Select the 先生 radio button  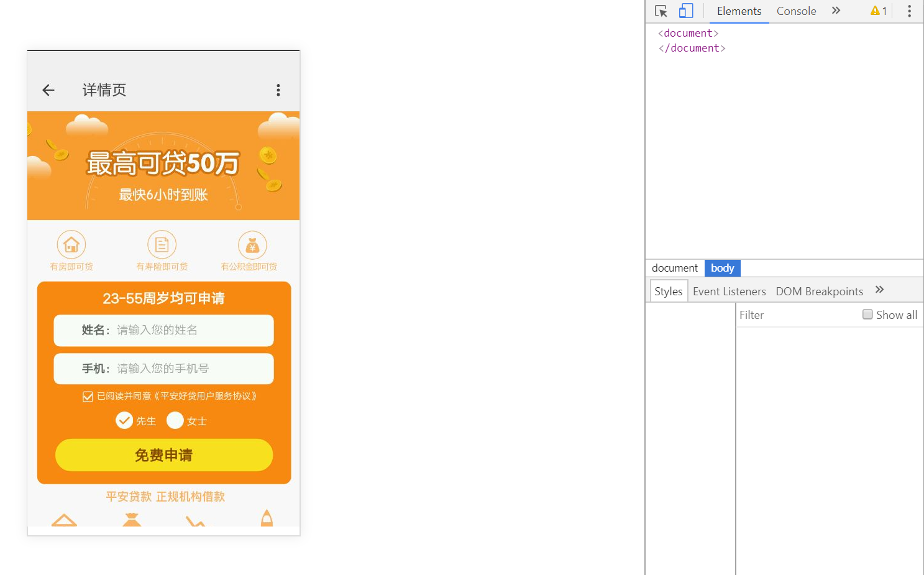124,420
